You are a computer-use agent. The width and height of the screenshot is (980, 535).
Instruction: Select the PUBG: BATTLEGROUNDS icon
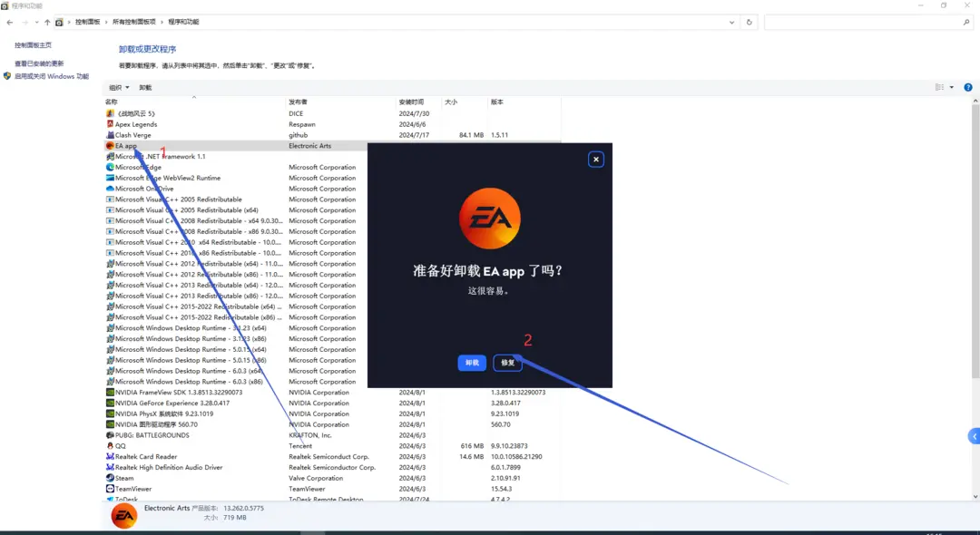point(110,435)
